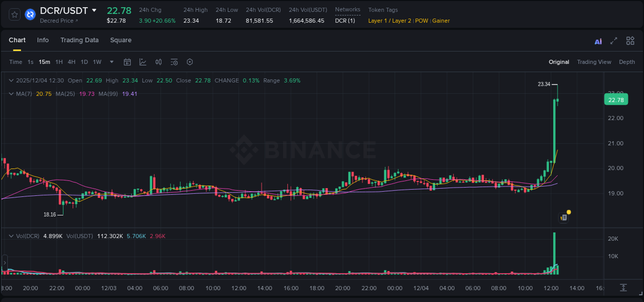This screenshot has height=302, width=644.
Task: Open the Decred Price external link
Action: [x=56, y=21]
